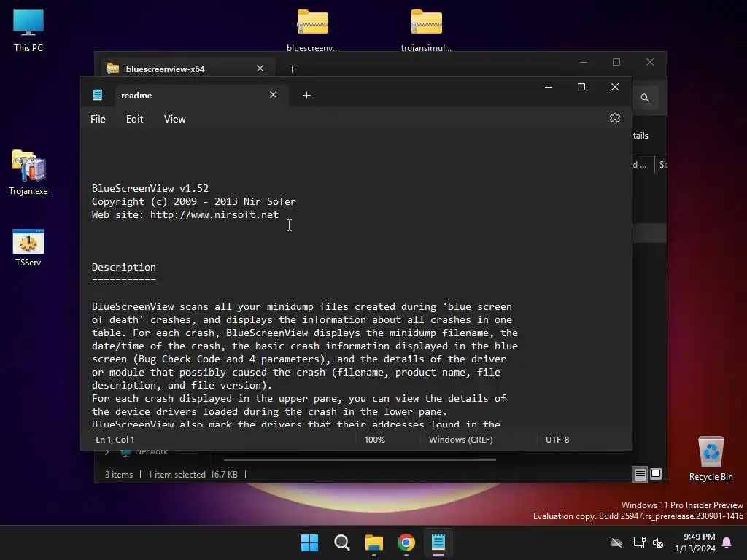This screenshot has height=560, width=747.
Task: Click the Notepad app icon in title bar
Action: tap(98, 95)
